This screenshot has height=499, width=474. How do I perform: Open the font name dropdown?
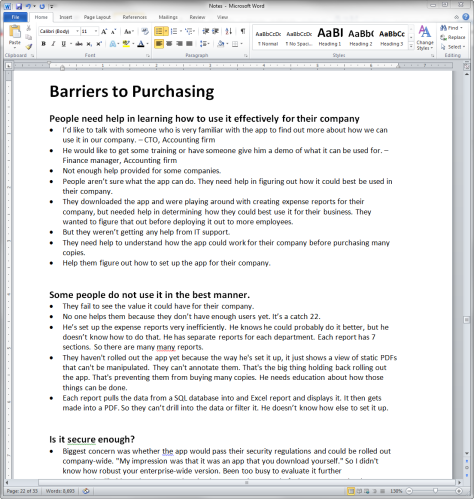coord(77,31)
